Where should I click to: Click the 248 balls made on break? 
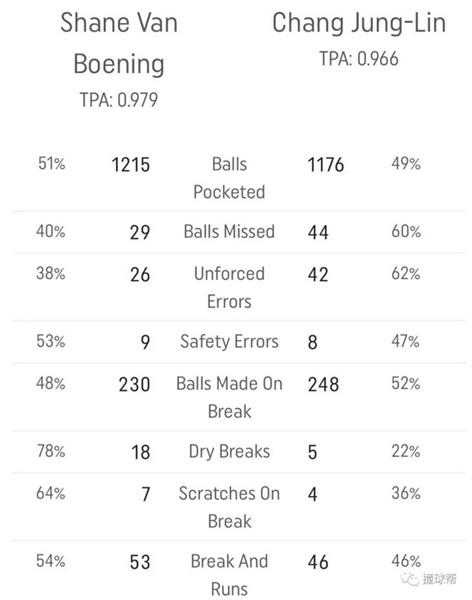point(323,385)
